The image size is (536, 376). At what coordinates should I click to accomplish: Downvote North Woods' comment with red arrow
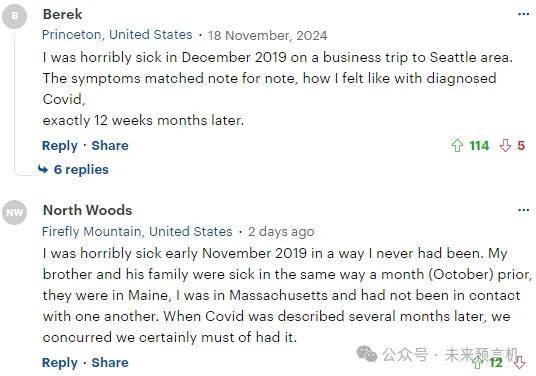tap(520, 362)
